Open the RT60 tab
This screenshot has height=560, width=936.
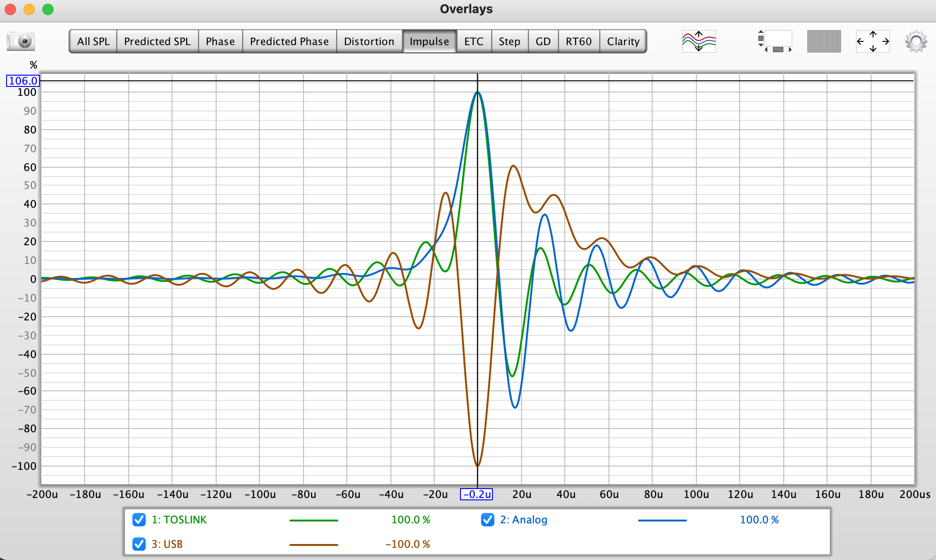click(x=579, y=41)
